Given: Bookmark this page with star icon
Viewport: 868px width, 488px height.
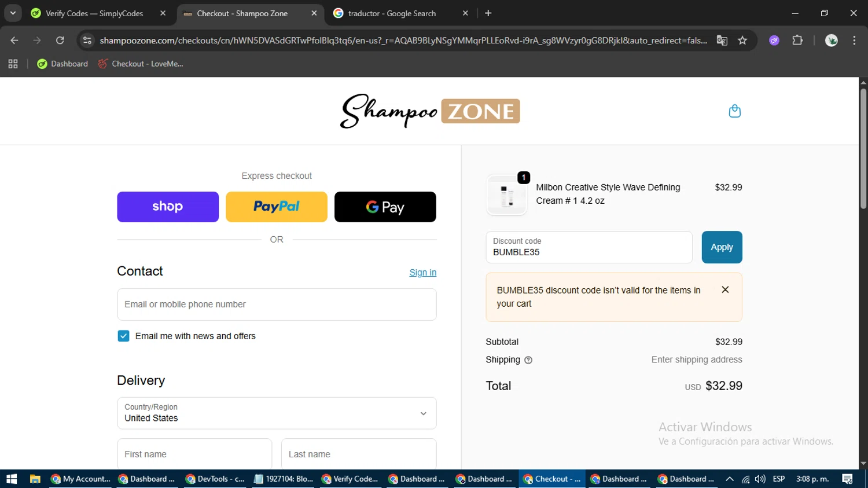Looking at the screenshot, I should tap(742, 41).
